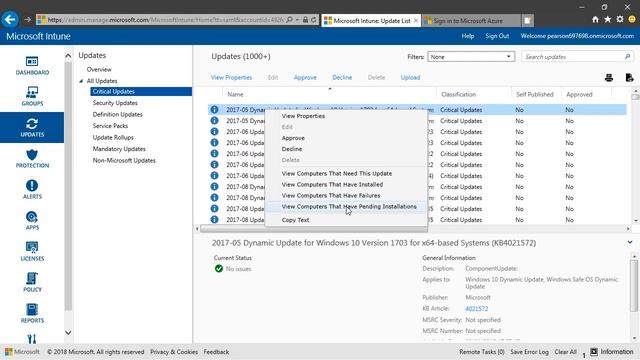Click the Information icon in status bar
640x360 pixels.
click(x=594, y=351)
